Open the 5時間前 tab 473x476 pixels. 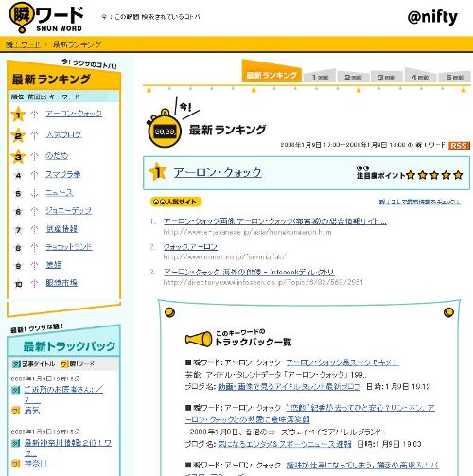(454, 77)
